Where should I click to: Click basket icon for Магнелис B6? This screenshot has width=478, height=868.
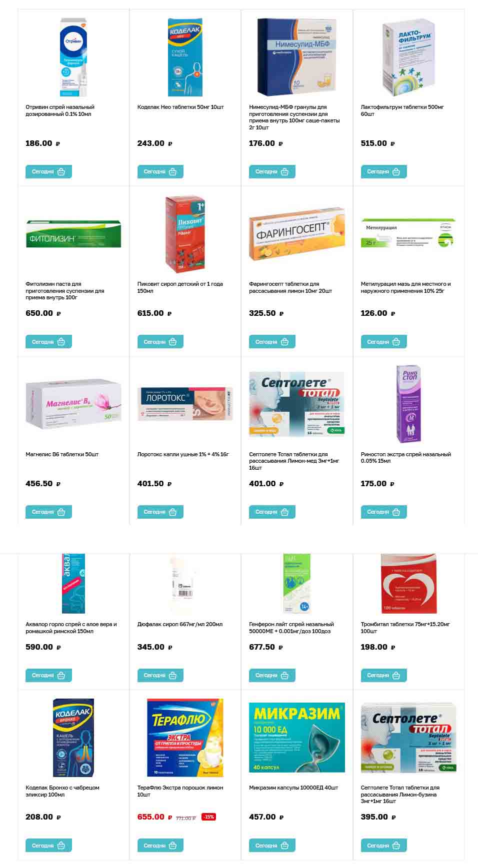click(61, 512)
